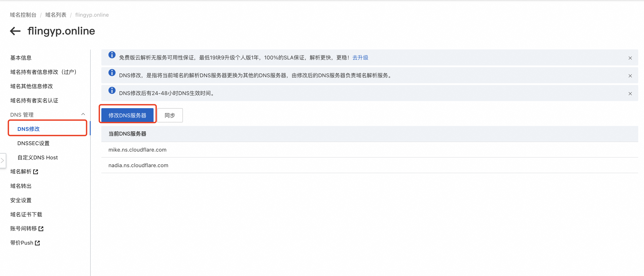Dismiss the free DNS upgrade notice
This screenshot has height=276, width=644.
pos(630,58)
